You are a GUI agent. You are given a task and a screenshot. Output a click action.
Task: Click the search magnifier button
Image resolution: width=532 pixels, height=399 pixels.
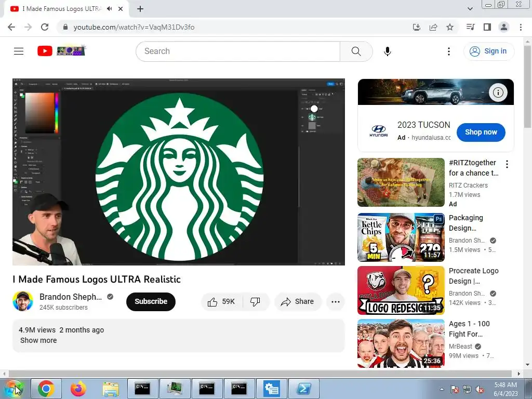[356, 51]
